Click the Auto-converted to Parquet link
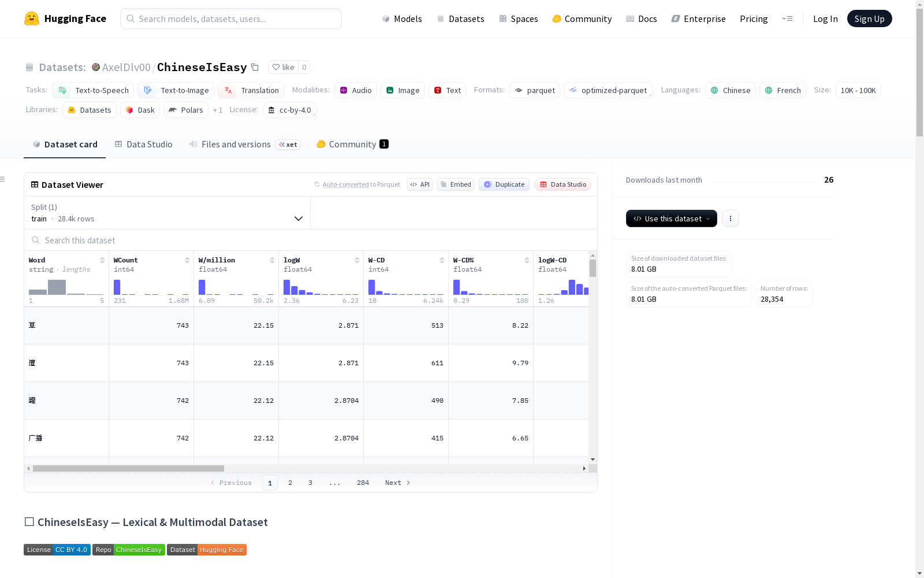The height and width of the screenshot is (578, 924). coord(357,184)
